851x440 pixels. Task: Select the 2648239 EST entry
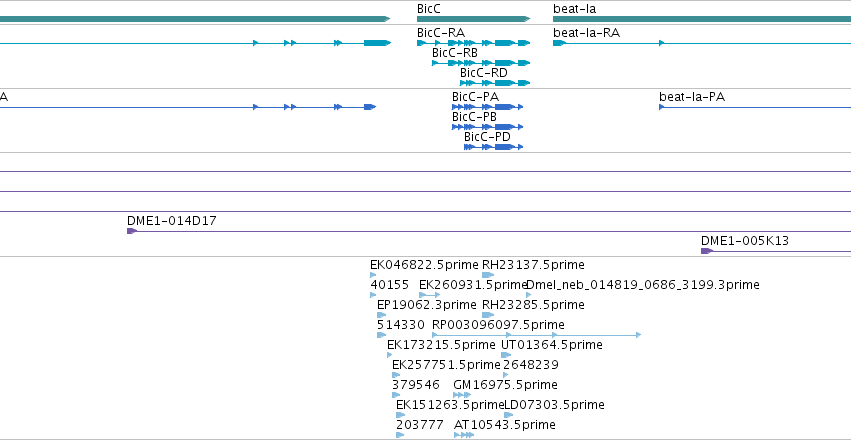(x=531, y=365)
